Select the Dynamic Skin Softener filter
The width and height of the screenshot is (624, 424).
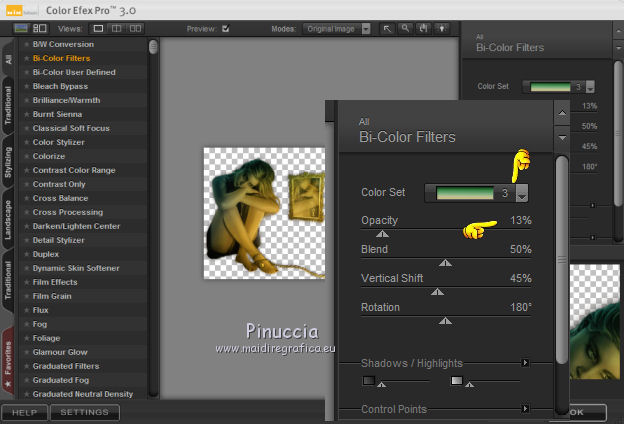[76, 268]
